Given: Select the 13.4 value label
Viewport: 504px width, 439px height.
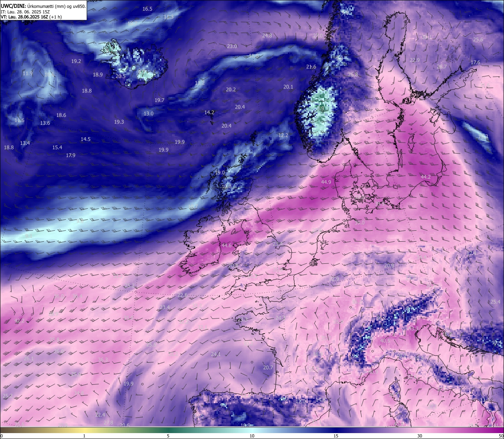Looking at the screenshot, I should tap(25, 143).
